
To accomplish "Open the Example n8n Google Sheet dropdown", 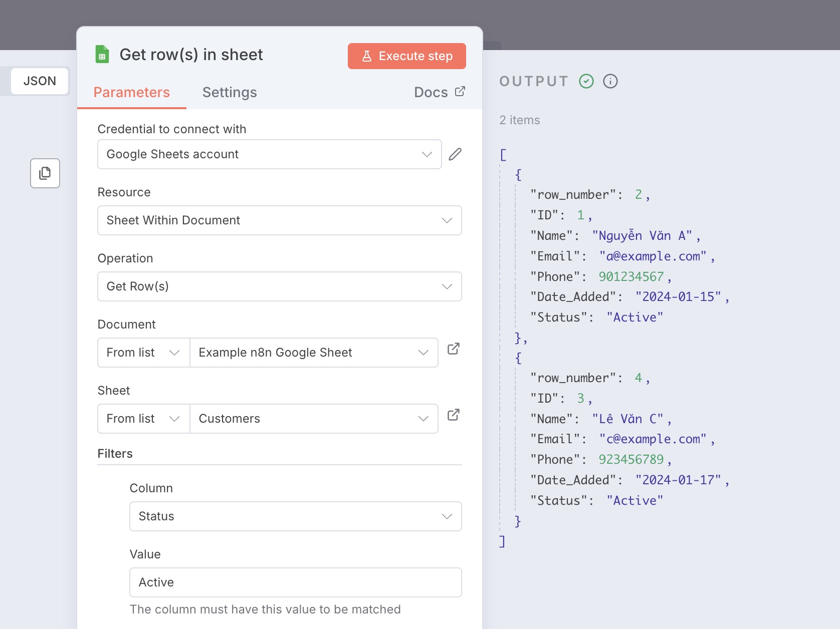I will tap(314, 353).
